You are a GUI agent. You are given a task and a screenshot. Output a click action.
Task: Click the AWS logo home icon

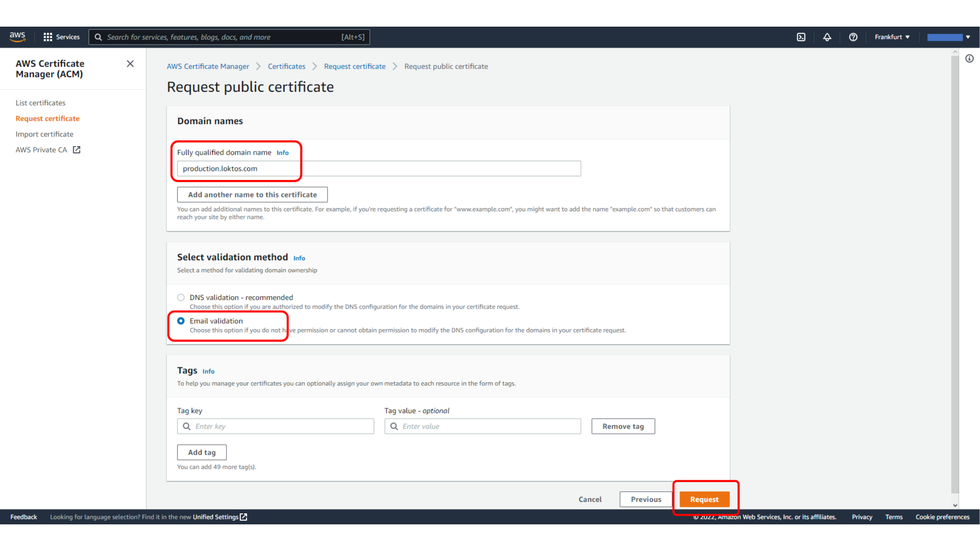[17, 37]
